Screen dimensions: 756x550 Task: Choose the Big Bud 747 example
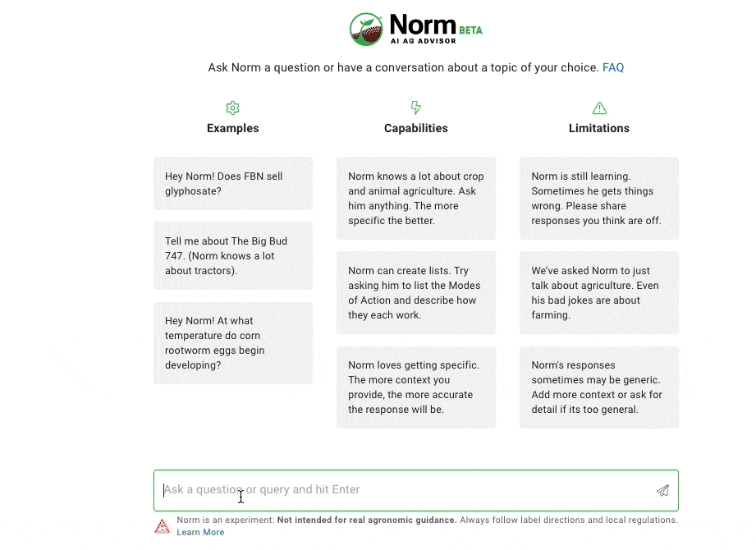[233, 256]
